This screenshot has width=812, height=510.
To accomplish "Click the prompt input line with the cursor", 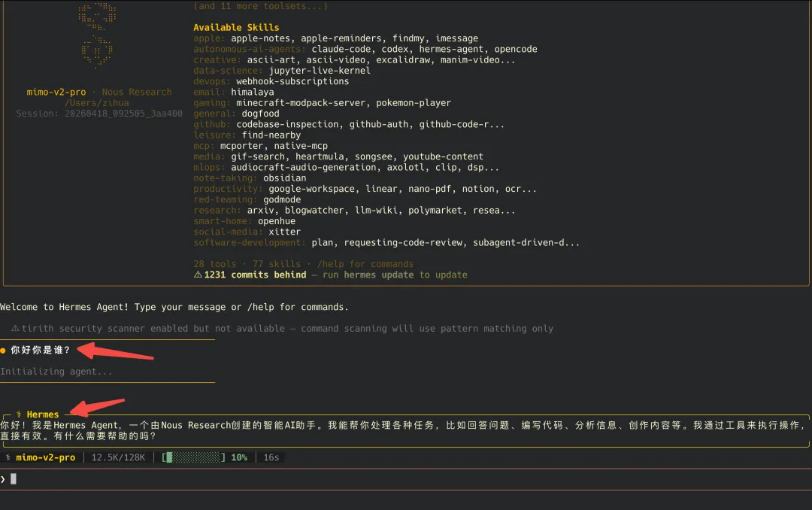I will [x=406, y=479].
